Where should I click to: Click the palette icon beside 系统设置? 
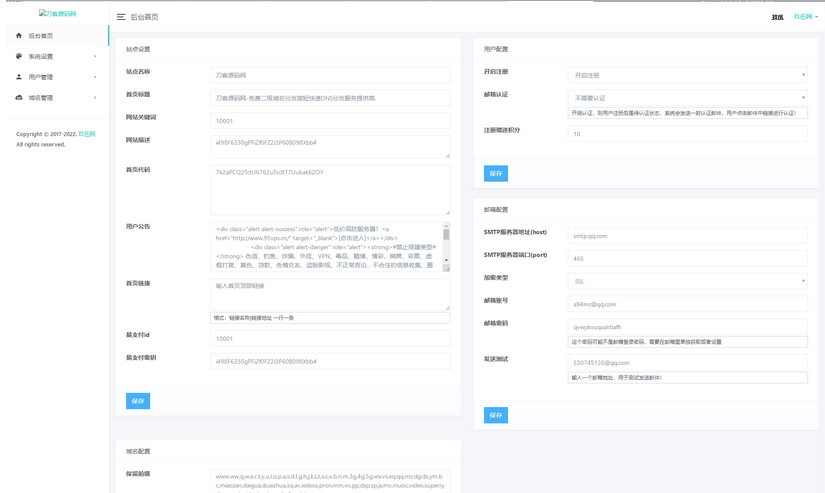pos(19,56)
